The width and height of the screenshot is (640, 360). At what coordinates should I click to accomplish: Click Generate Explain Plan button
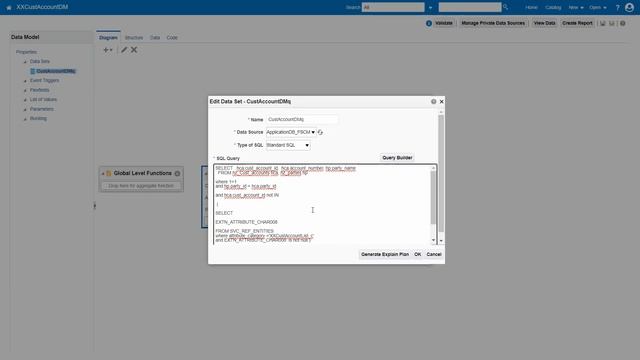coord(385,254)
